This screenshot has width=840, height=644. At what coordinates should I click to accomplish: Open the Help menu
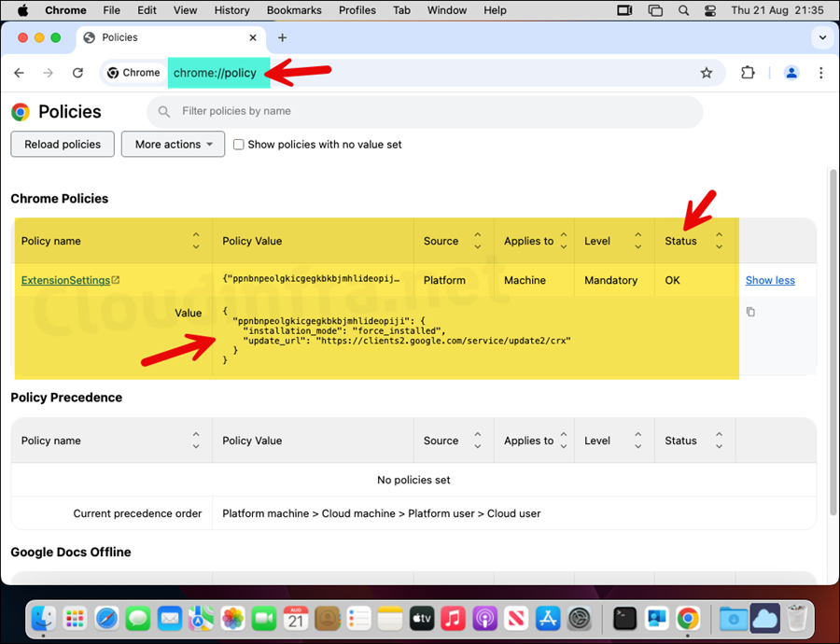(495, 10)
